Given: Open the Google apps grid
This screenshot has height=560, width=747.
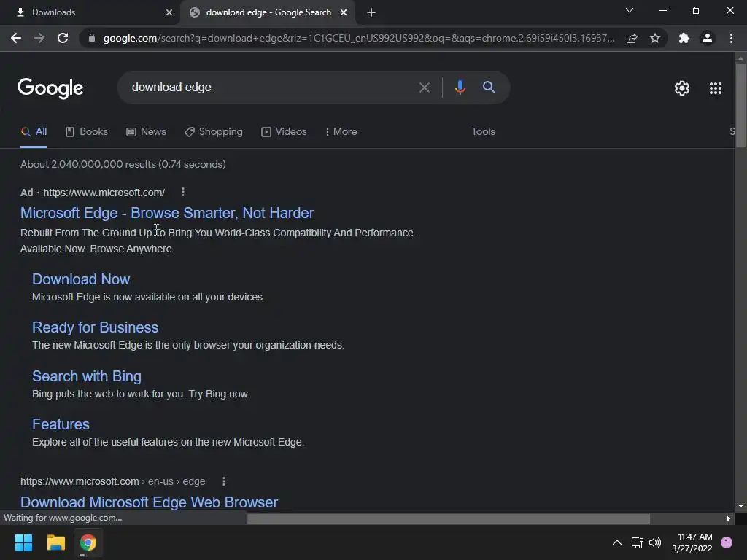Looking at the screenshot, I should tap(715, 88).
